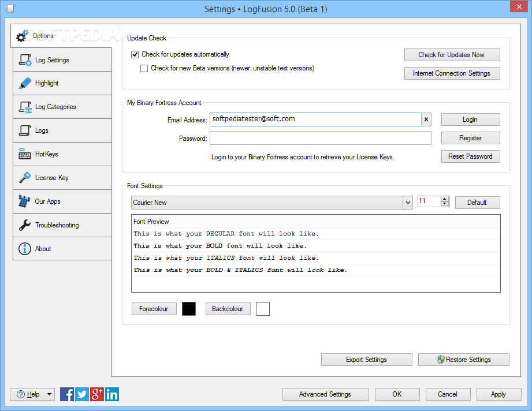Click the Password field
The image size is (532, 411).
tap(320, 138)
